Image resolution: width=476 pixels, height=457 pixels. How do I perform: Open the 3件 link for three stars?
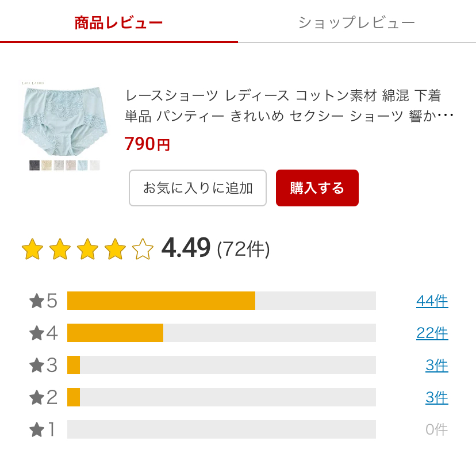436,366
